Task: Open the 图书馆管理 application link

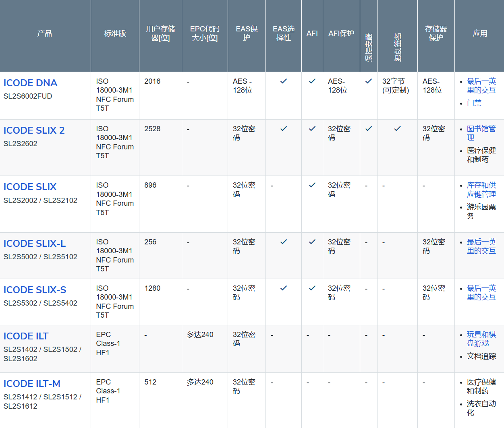Action: coord(481,133)
